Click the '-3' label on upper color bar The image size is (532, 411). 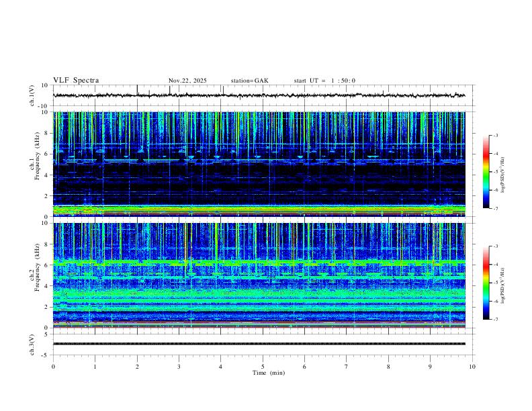click(495, 135)
